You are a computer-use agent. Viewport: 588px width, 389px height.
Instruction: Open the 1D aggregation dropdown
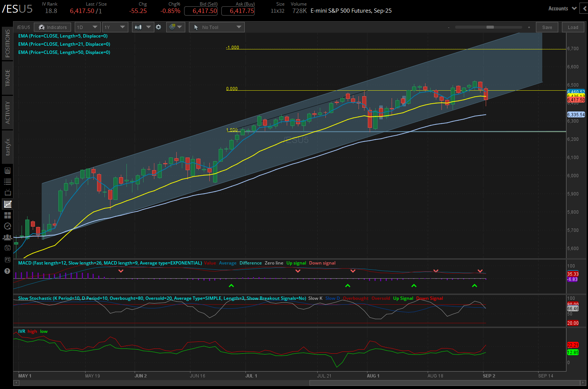(x=87, y=27)
